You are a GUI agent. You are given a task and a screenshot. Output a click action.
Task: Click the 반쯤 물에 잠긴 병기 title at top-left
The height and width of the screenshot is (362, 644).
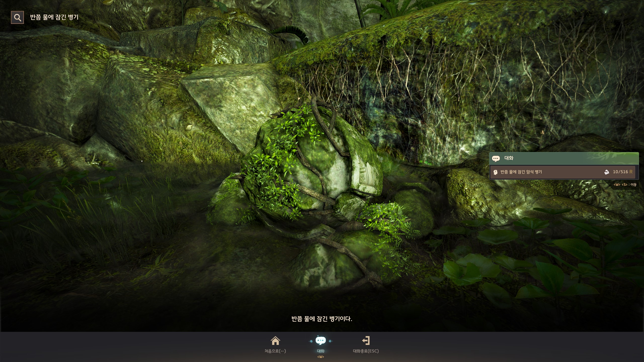pos(54,17)
